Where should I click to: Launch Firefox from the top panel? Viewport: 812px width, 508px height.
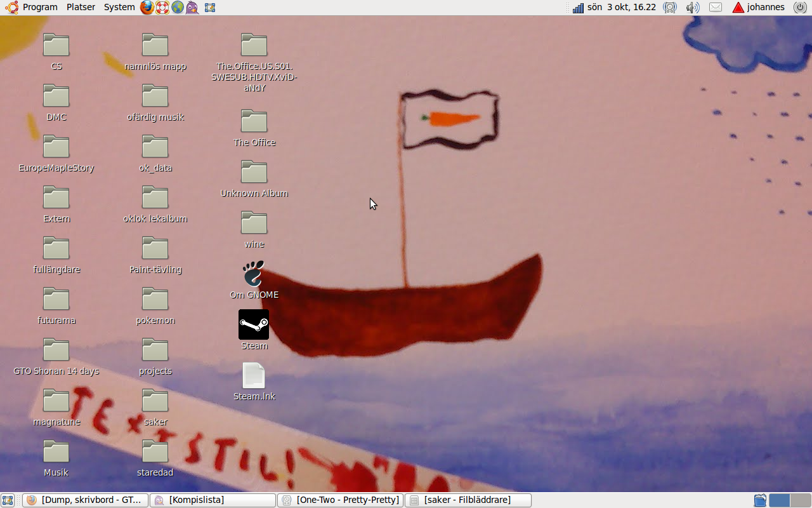pos(147,8)
